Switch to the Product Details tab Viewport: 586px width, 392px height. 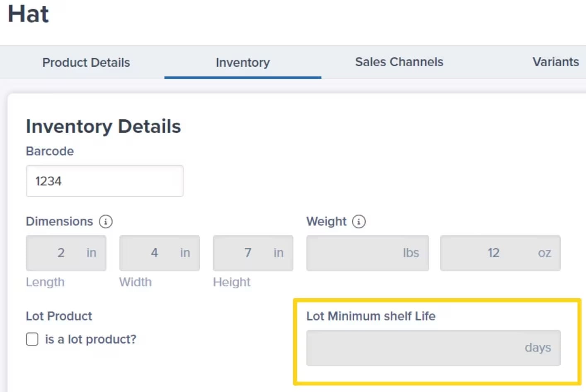[86, 63]
